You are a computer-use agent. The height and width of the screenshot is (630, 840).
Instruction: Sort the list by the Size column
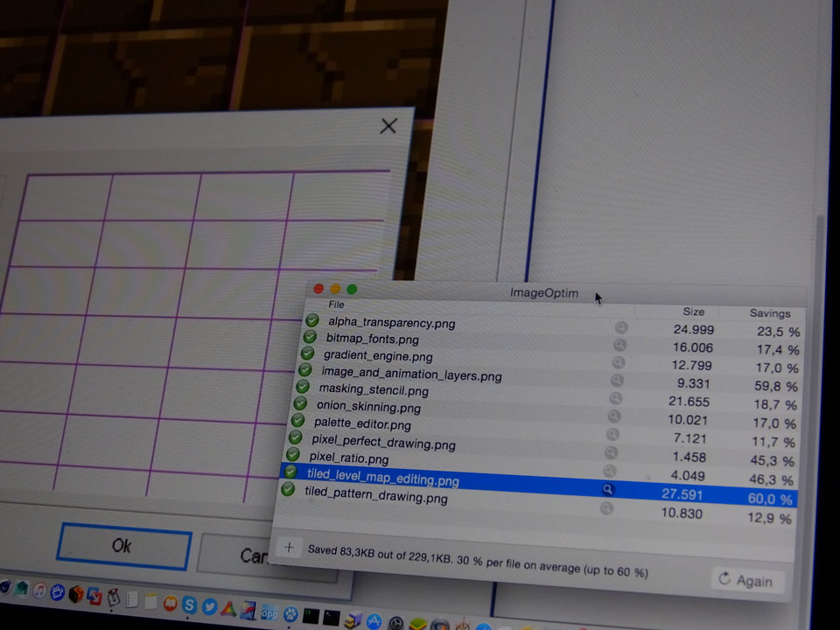693,311
